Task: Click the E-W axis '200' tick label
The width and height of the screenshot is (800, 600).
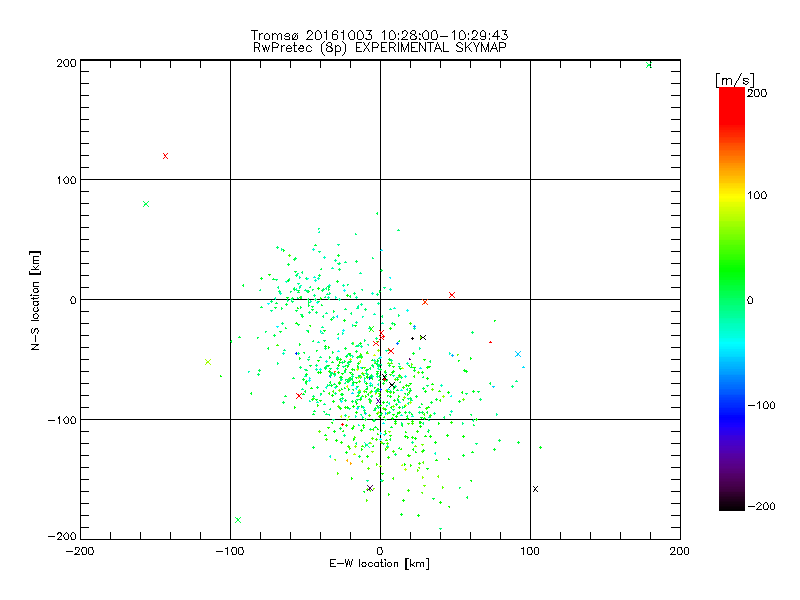Action: 680,551
